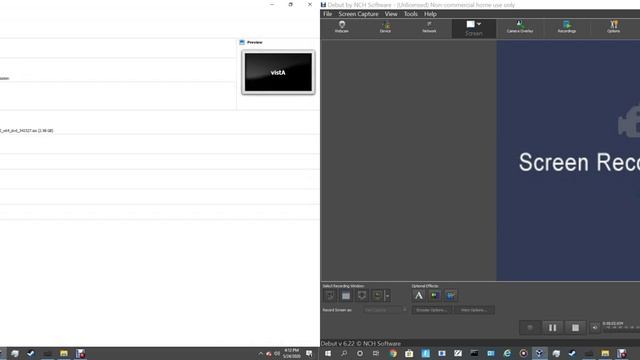
Task: Select the Network source in Debut toolbar
Action: 429,27
